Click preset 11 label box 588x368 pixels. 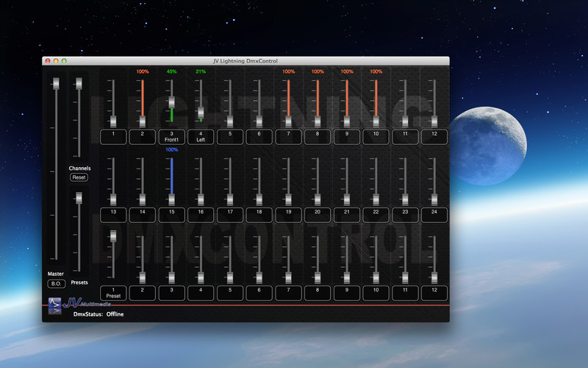tap(406, 293)
